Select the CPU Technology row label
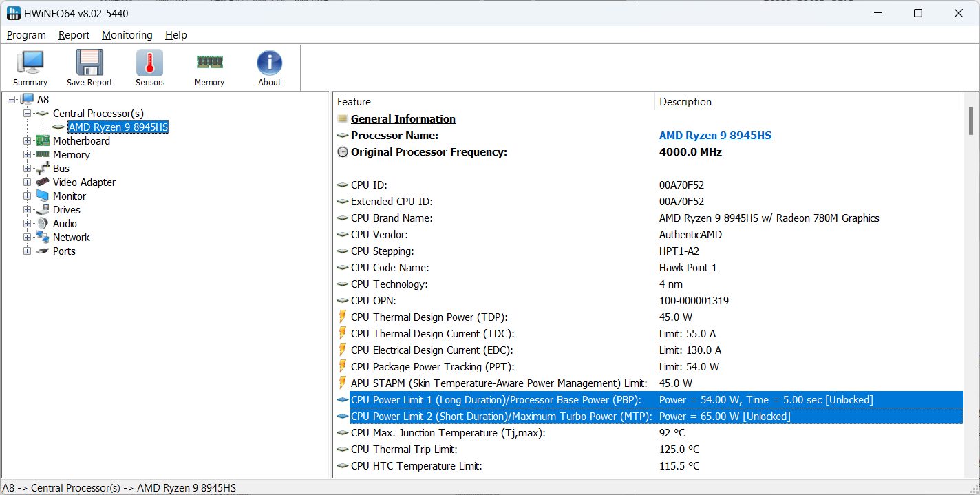The image size is (980, 495). coord(389,284)
